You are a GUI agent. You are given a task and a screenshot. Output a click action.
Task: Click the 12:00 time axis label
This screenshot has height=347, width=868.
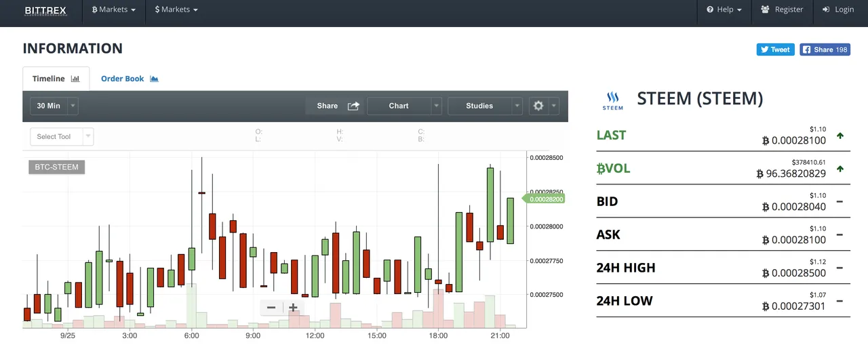point(315,336)
